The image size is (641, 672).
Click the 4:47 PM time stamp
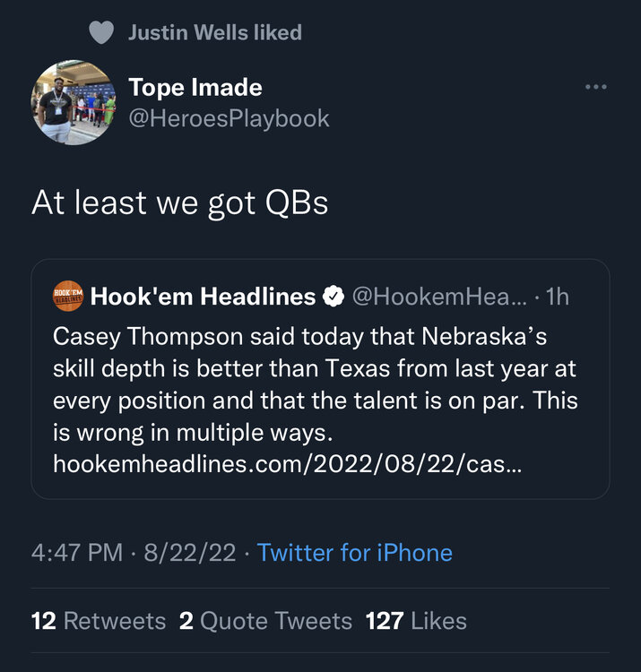[76, 552]
